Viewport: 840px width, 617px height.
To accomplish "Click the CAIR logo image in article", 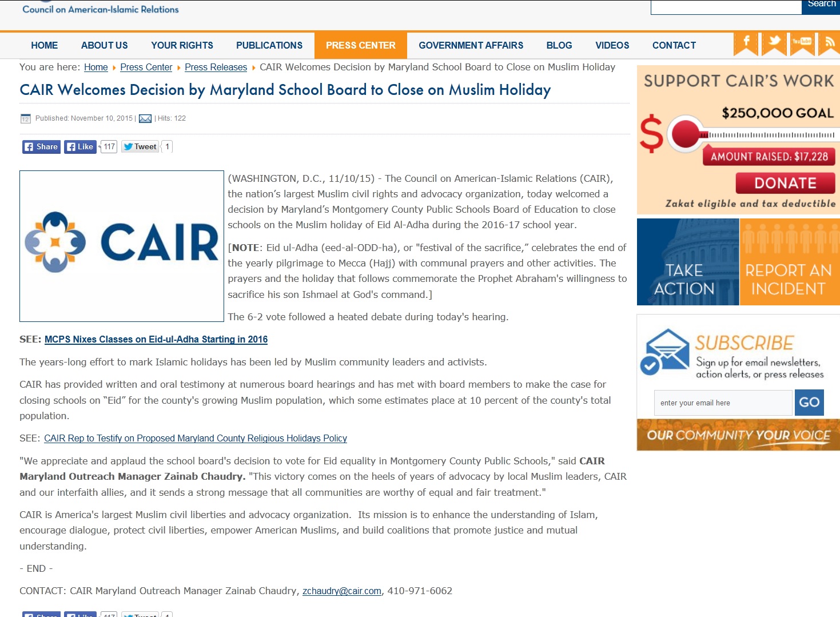I will (122, 246).
